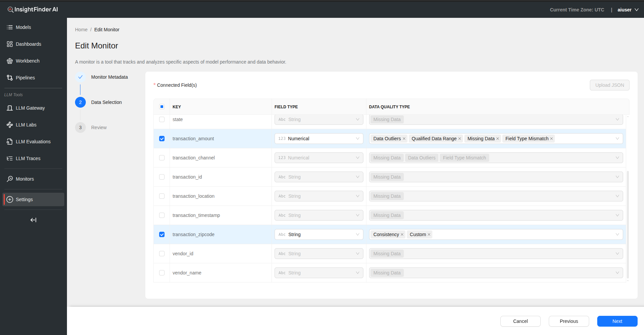Screen dimensions: 644x335
Task: Collapse the sidebar with arrow icon
Action: (x=33, y=220)
